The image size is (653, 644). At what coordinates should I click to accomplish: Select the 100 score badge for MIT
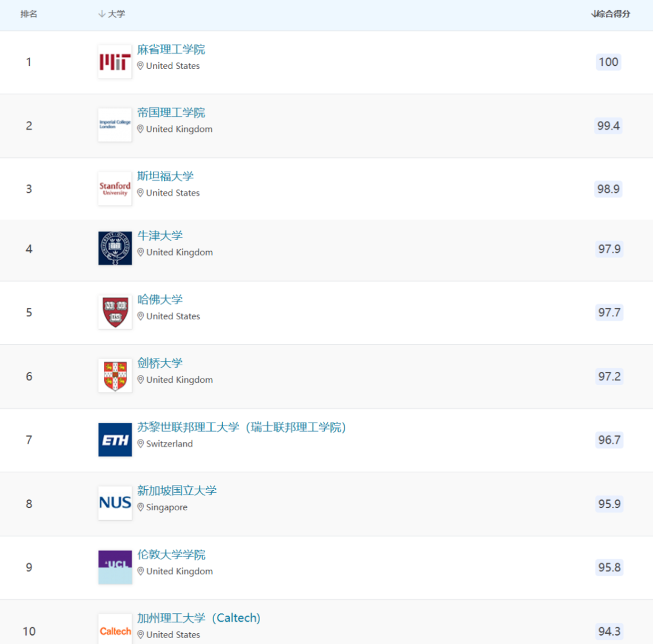(x=608, y=62)
